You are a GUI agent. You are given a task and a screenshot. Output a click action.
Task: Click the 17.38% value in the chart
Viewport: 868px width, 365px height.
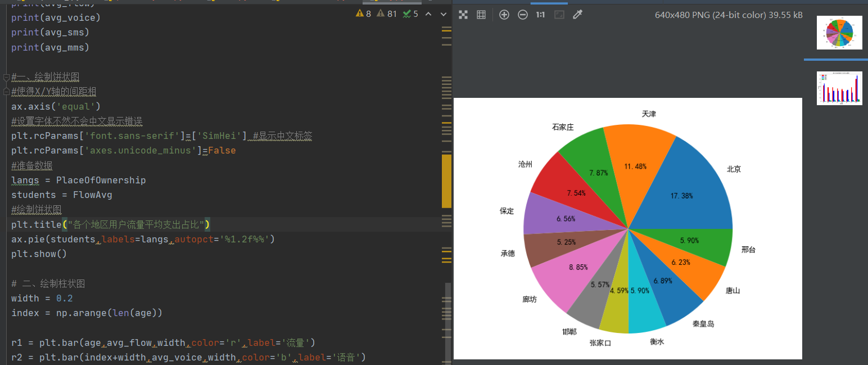[681, 196]
